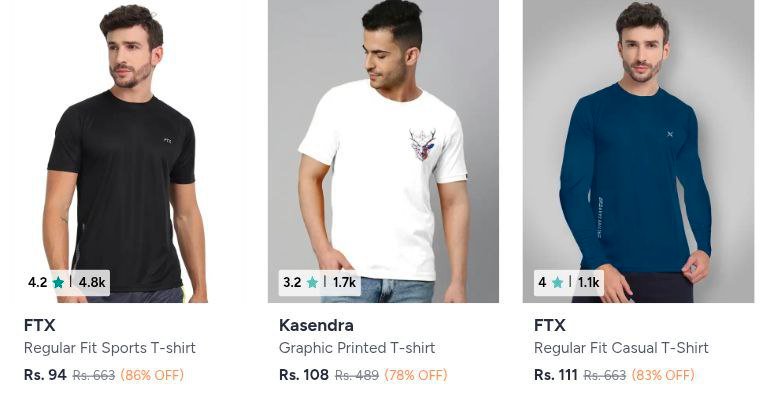This screenshot has height=405, width=772.
Task: Click the Kasendra brand name
Action: [x=316, y=325]
